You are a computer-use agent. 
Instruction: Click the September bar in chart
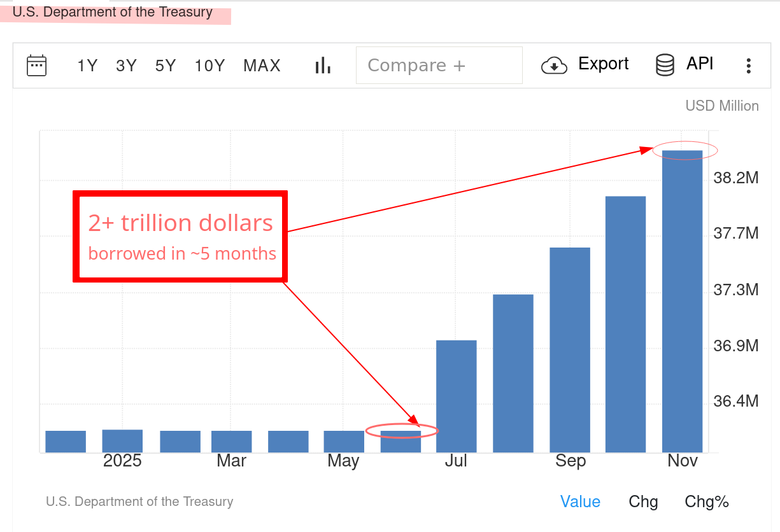click(570, 349)
